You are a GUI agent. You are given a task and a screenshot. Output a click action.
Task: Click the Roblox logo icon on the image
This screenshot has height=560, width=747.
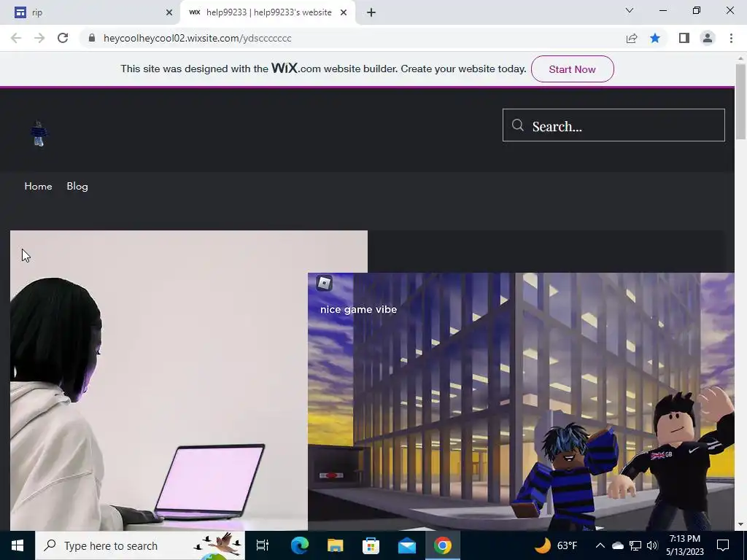325,284
